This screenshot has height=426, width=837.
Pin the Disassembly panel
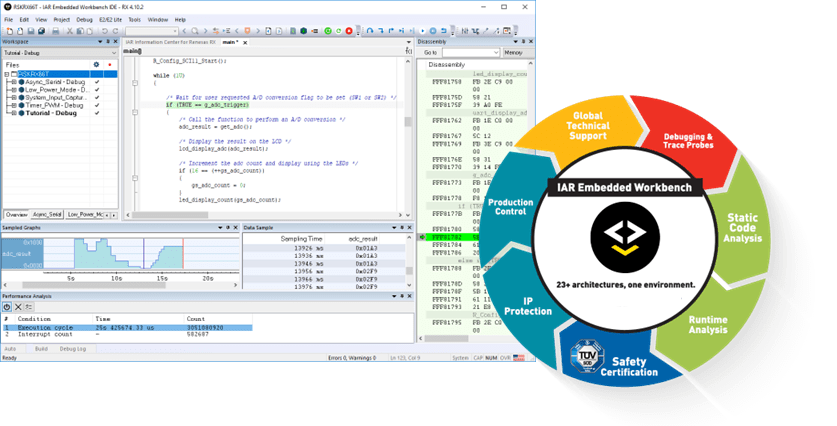[x=524, y=42]
